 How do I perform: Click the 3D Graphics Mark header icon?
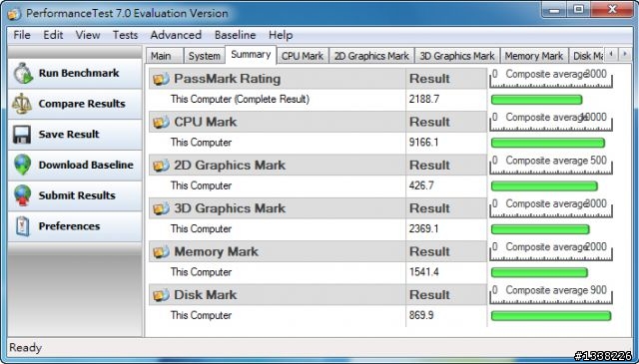(161, 208)
